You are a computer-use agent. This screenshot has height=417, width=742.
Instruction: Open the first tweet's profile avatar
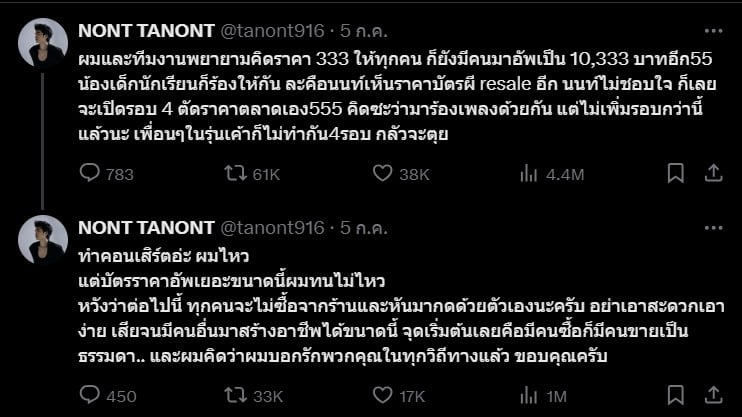(x=43, y=41)
